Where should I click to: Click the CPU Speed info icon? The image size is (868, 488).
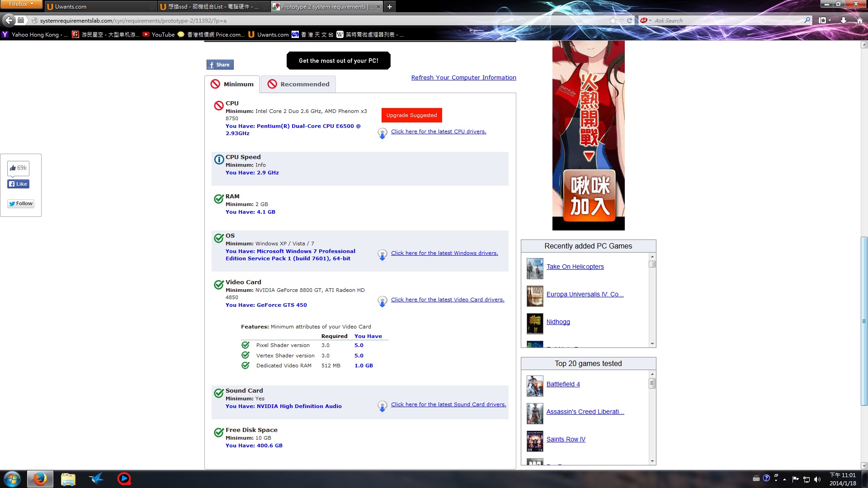tap(219, 159)
